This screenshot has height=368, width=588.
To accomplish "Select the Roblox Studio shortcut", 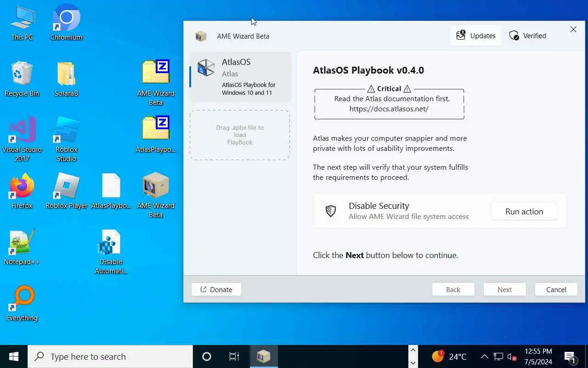I will coord(66,139).
